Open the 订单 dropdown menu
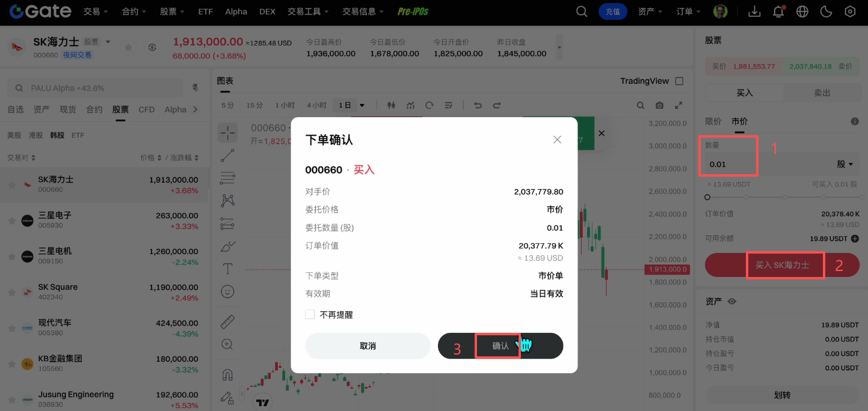The image size is (868, 411). coord(688,11)
